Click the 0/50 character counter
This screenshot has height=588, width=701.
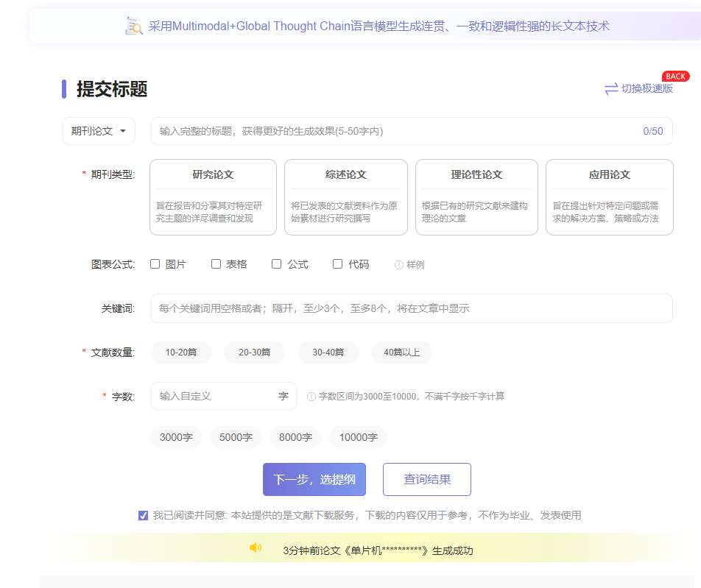click(x=652, y=131)
